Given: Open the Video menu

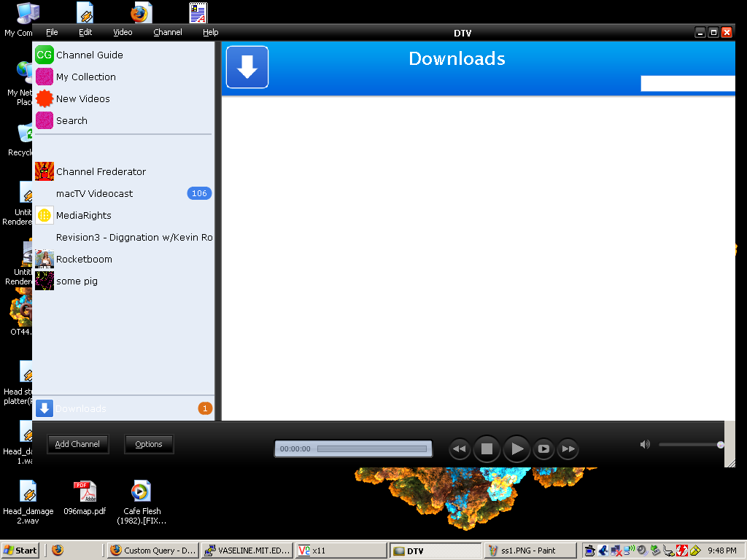Looking at the screenshot, I should [x=123, y=32].
